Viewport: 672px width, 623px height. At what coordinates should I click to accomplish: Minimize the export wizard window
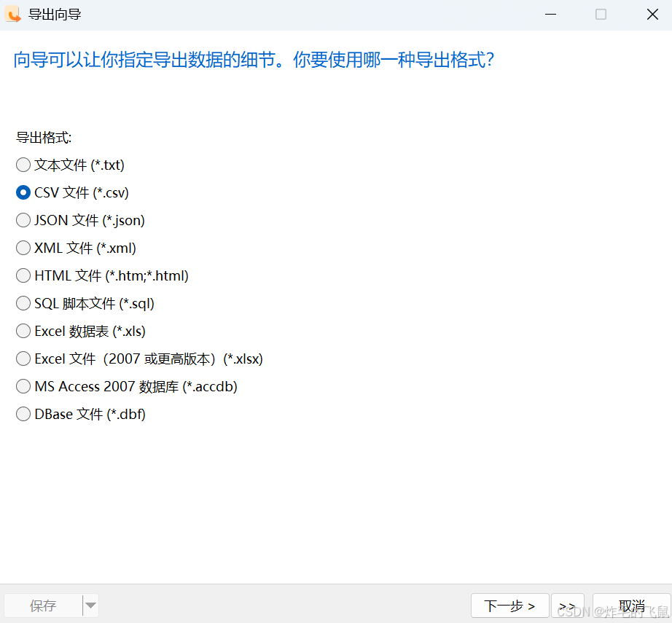tap(550, 14)
